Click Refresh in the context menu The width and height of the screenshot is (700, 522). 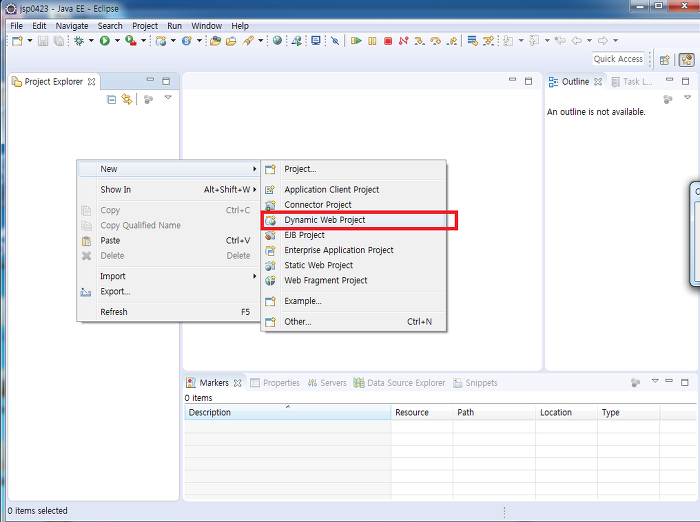(169, 312)
